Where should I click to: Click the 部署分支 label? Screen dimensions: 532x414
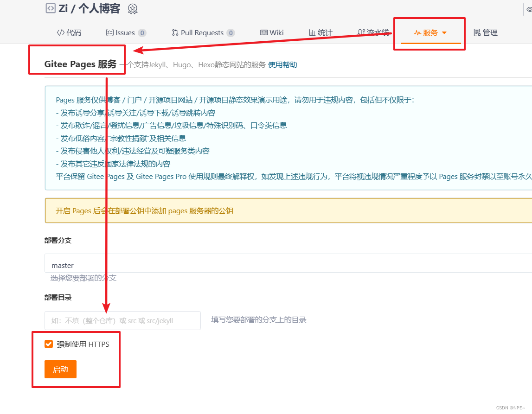(x=58, y=241)
